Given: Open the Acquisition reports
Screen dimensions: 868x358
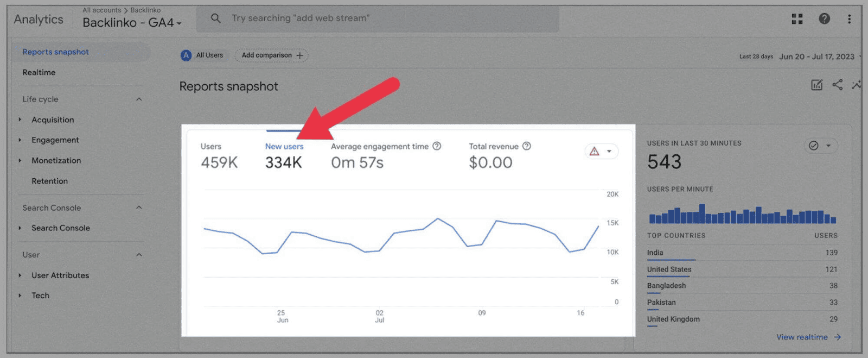Looking at the screenshot, I should [53, 120].
